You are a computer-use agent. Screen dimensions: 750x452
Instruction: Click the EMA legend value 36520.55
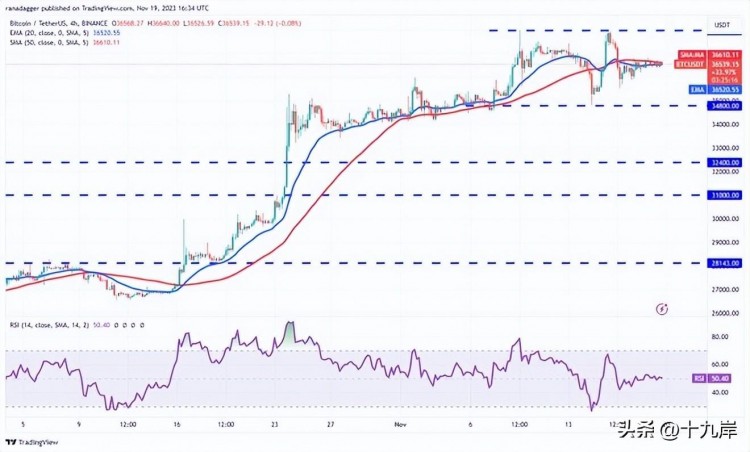[108, 33]
